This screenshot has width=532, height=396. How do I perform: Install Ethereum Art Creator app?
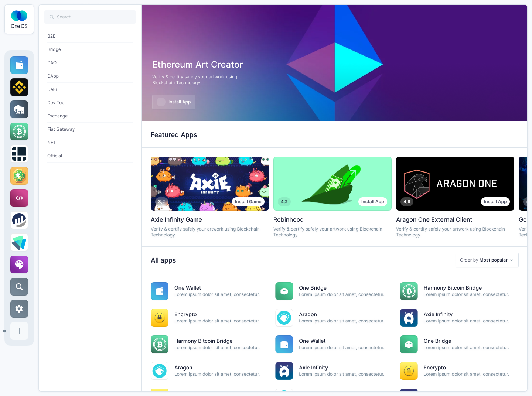[x=174, y=102]
